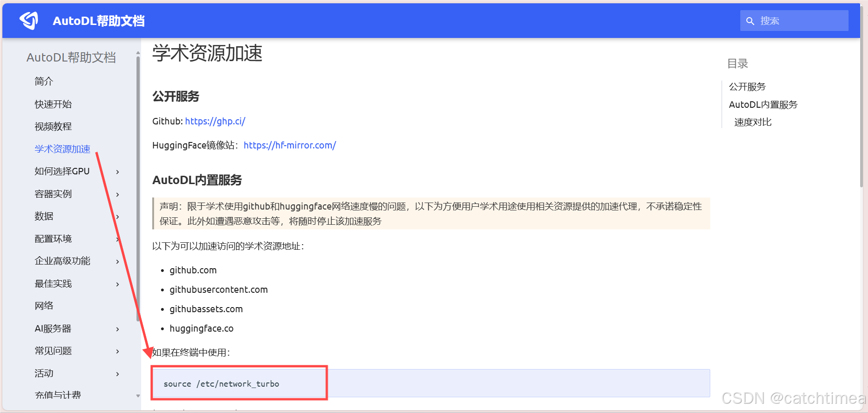Click the githubusercontent.com list item
The width and height of the screenshot is (868, 413).
218,290
